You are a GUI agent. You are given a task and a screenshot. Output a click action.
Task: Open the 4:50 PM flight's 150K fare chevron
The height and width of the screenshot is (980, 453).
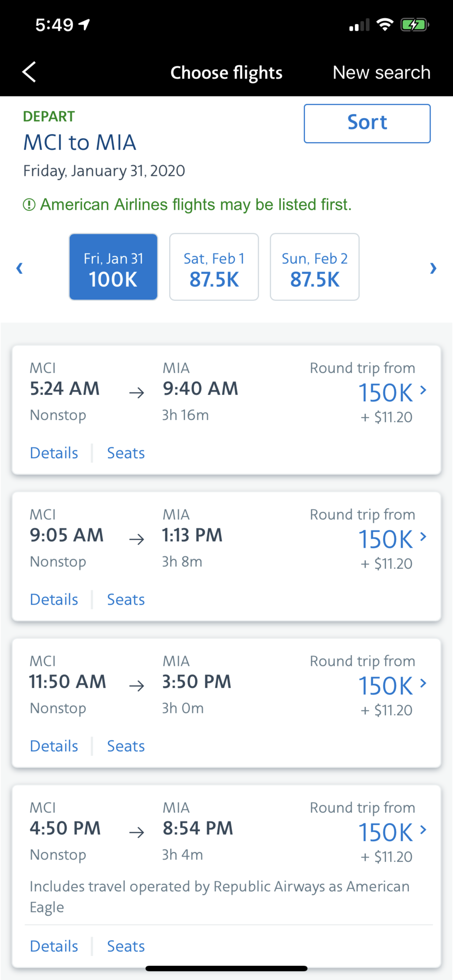[x=423, y=830]
